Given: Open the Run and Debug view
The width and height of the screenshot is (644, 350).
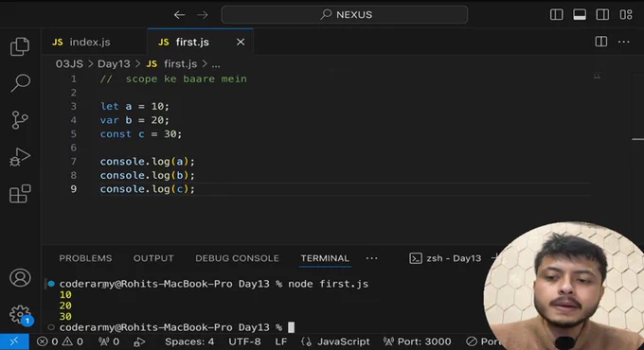Looking at the screenshot, I should click(x=20, y=157).
